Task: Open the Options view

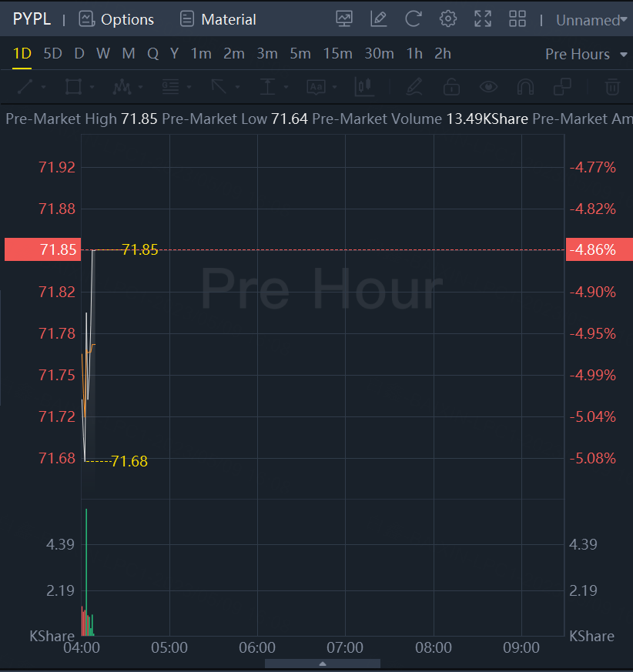Action: coord(117,19)
